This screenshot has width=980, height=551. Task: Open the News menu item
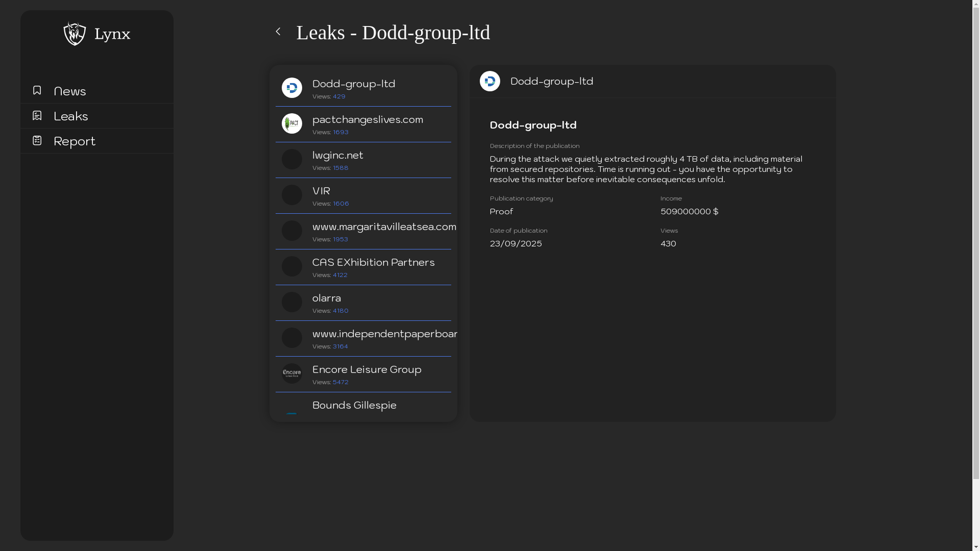pos(70,91)
